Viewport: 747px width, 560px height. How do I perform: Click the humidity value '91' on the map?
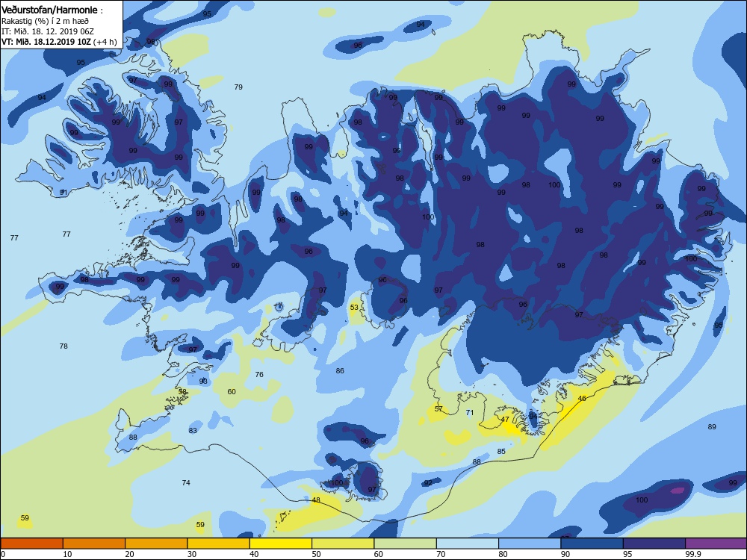pyautogui.click(x=63, y=193)
